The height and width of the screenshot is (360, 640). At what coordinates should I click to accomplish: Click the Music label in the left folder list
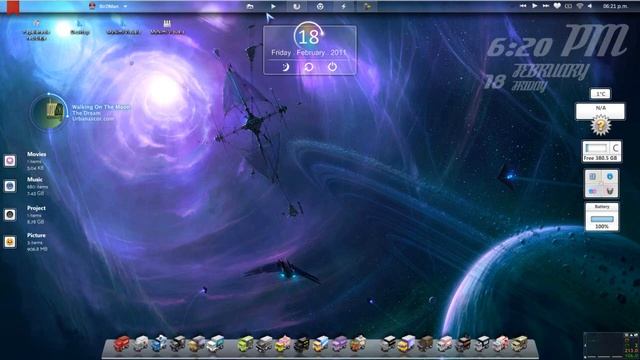point(35,180)
